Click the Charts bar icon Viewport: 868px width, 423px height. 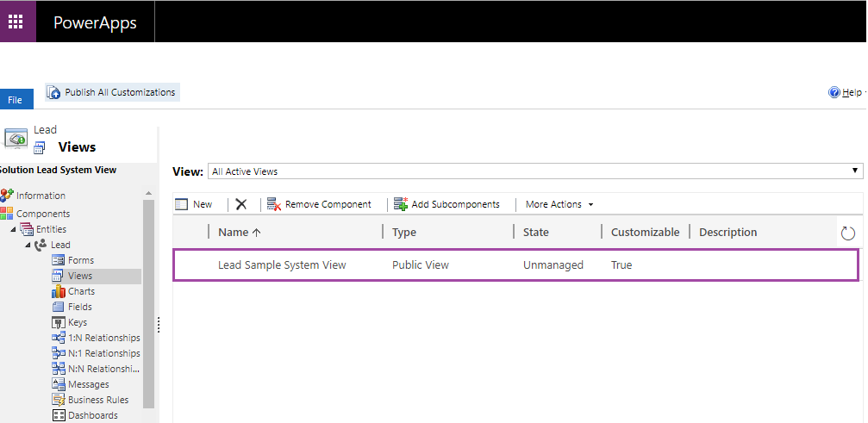coord(58,291)
